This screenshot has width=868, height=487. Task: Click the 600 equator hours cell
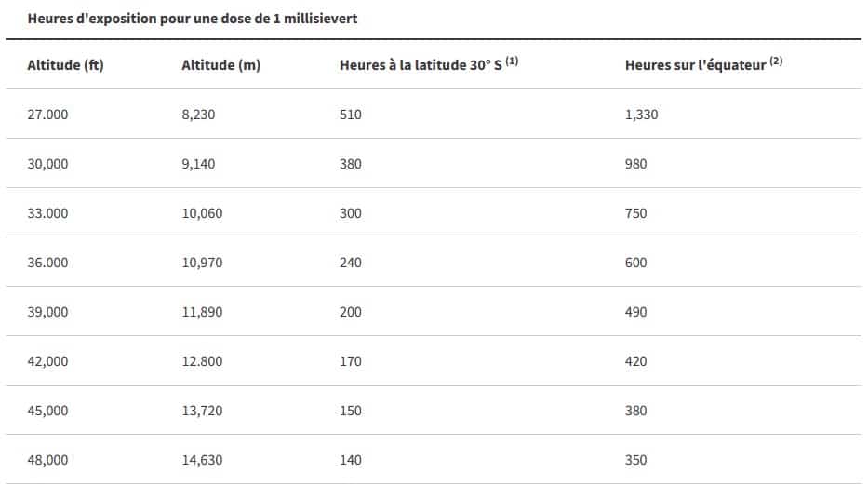(636, 263)
